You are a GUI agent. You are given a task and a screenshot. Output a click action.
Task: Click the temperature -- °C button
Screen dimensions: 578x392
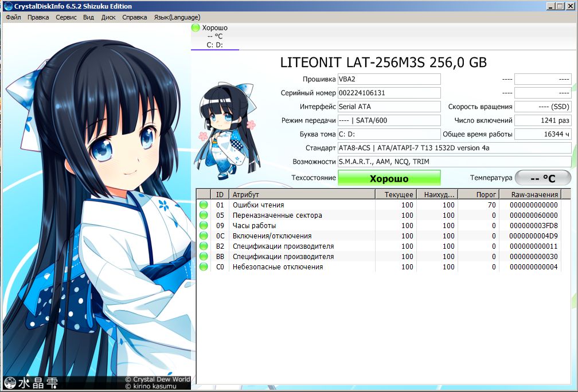pyautogui.click(x=542, y=178)
